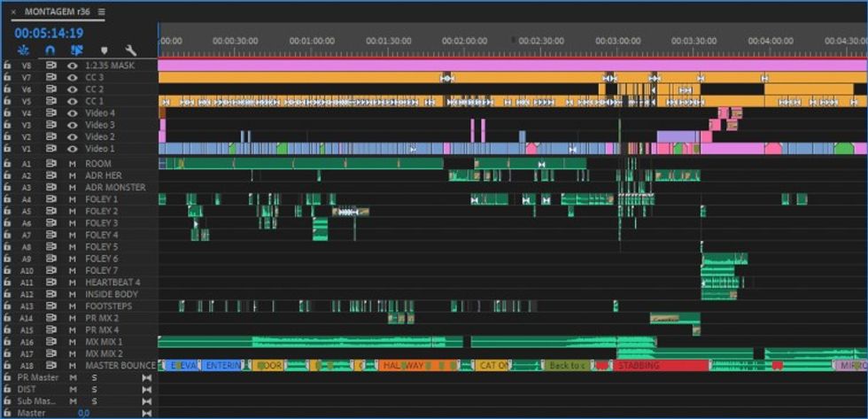The width and height of the screenshot is (868, 419).
Task: Target the A15 track header
Action: pos(27,330)
